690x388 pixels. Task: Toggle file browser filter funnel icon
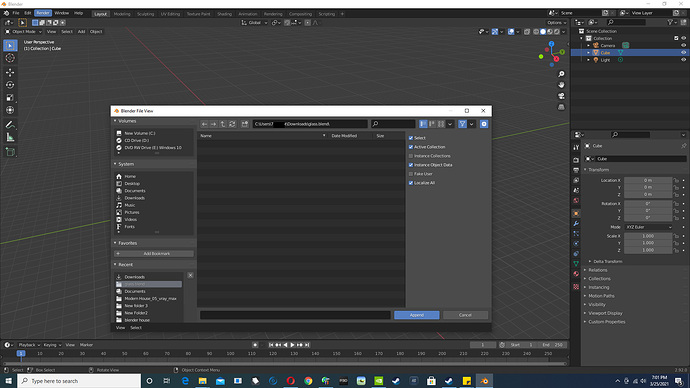tap(462, 124)
